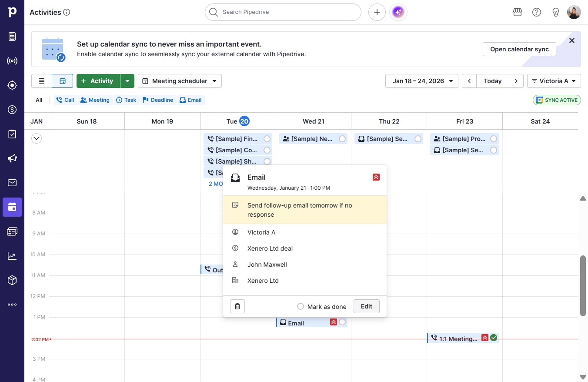Open the Activity button's dropdown arrow

tap(127, 81)
